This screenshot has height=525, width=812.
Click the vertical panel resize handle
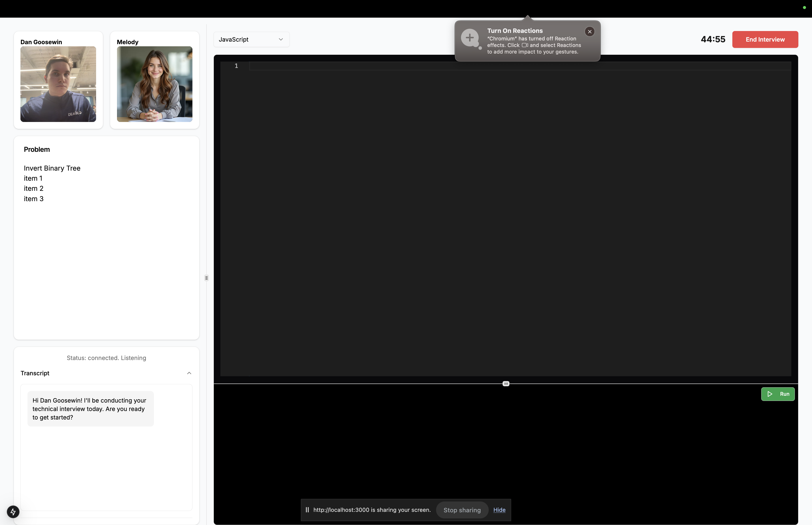pyautogui.click(x=206, y=278)
